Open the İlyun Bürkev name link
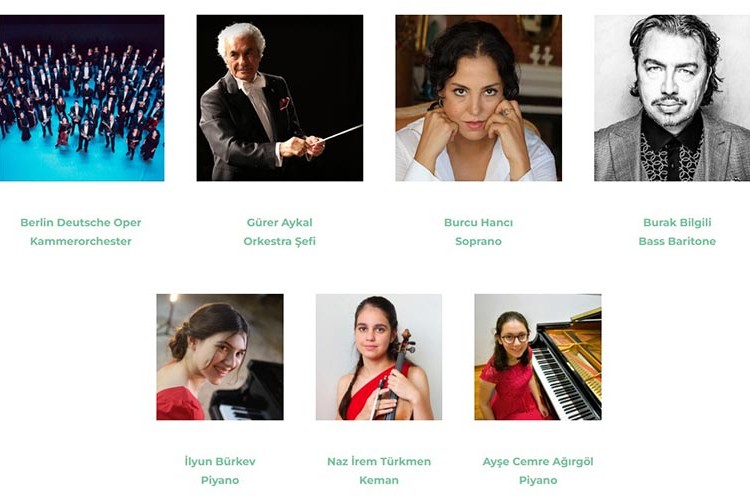The image size is (750, 500). click(x=220, y=462)
